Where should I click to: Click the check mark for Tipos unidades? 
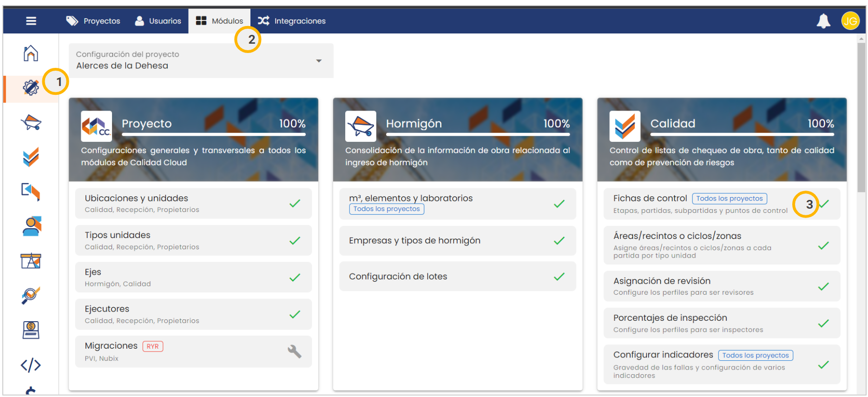295,240
